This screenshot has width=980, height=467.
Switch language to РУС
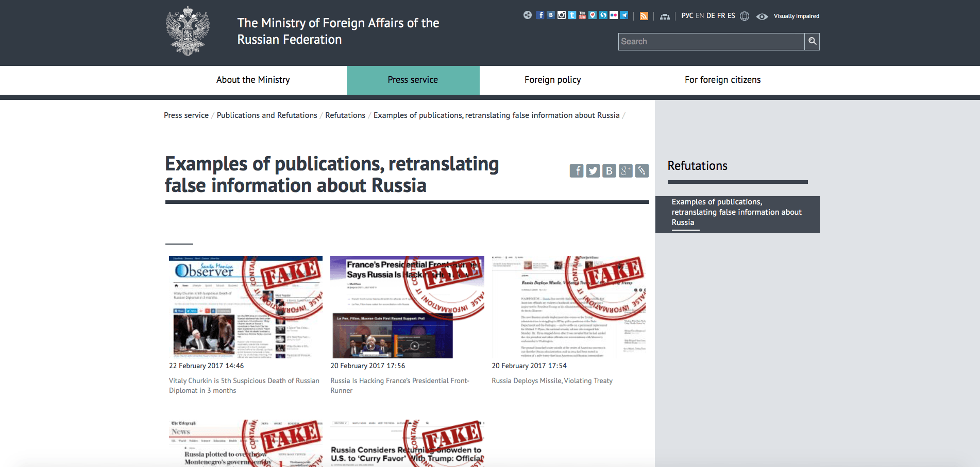687,16
